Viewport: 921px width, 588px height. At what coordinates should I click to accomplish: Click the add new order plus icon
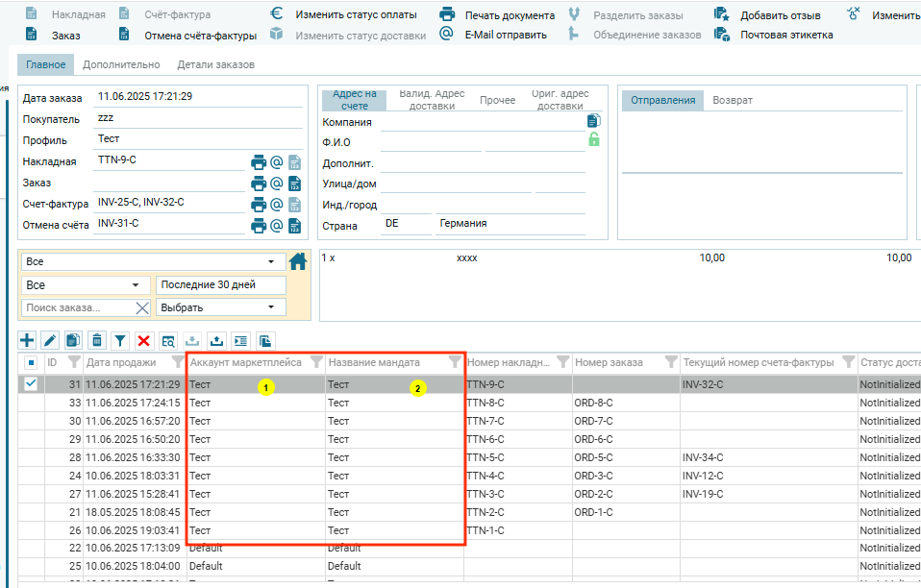tap(27, 340)
